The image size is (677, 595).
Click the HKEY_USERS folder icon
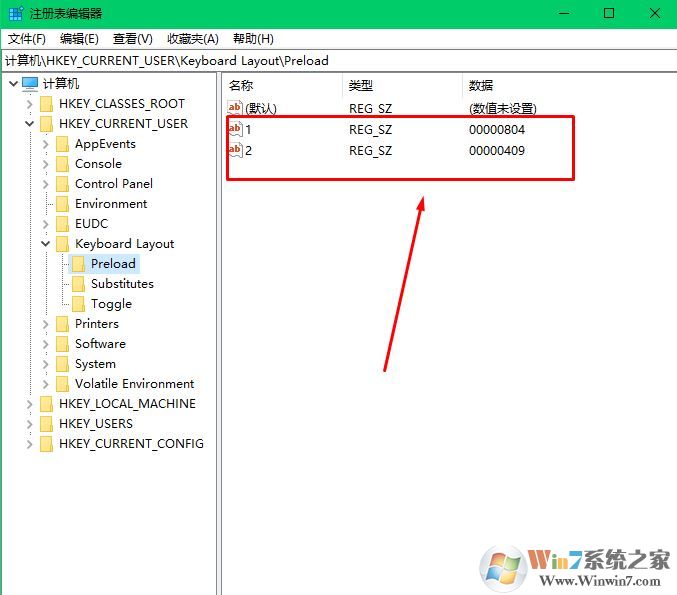(46, 424)
